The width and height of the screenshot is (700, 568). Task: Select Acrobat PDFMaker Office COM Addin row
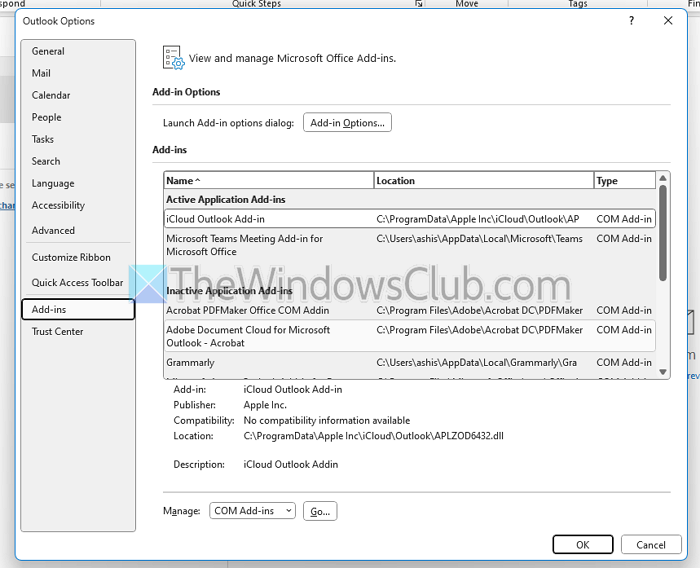[x=409, y=310]
